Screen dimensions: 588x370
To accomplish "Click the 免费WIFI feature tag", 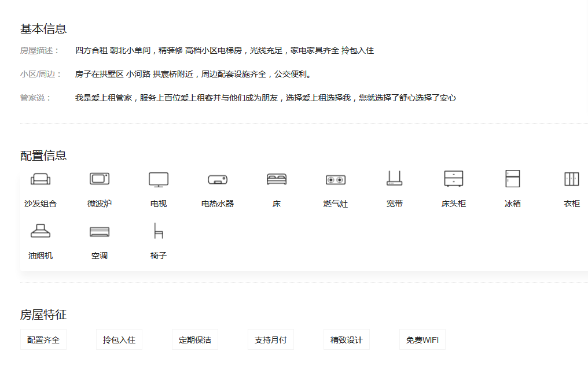I will (422, 340).
